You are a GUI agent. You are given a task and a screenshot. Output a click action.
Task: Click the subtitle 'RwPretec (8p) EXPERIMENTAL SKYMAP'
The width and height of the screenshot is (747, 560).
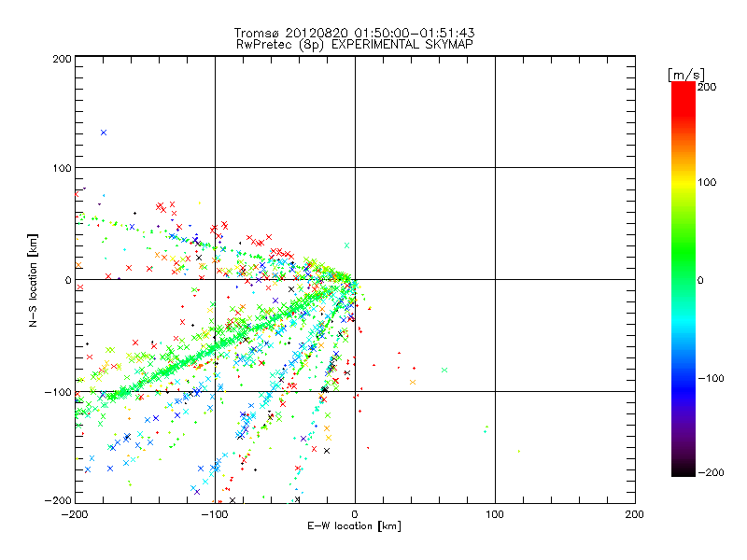coord(355,45)
